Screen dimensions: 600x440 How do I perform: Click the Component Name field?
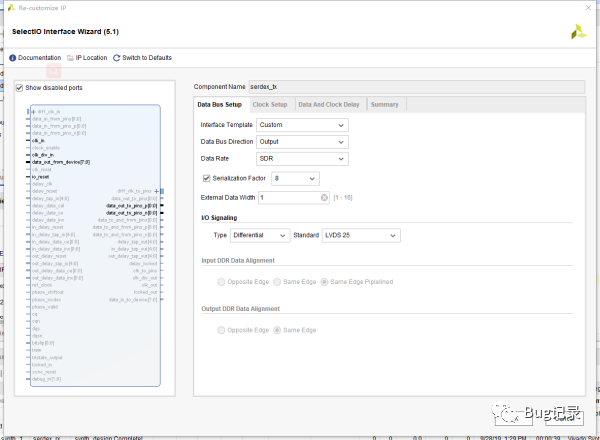(416, 87)
